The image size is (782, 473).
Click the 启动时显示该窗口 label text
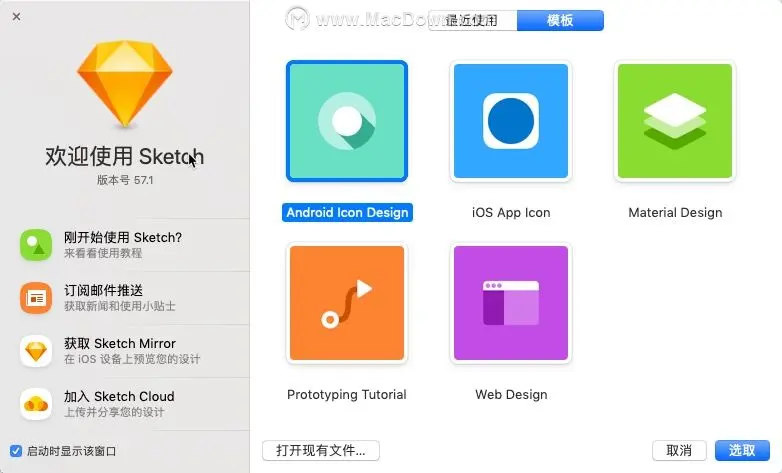click(x=71, y=452)
